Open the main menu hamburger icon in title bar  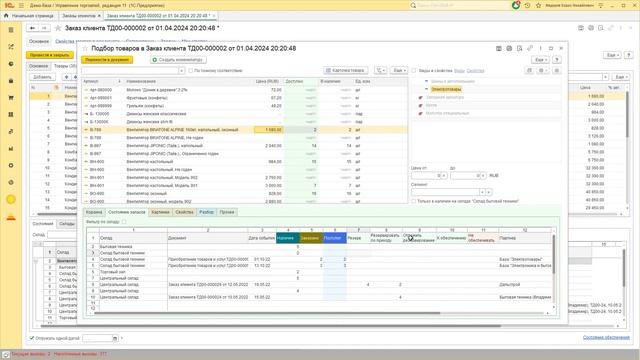pos(21,5)
